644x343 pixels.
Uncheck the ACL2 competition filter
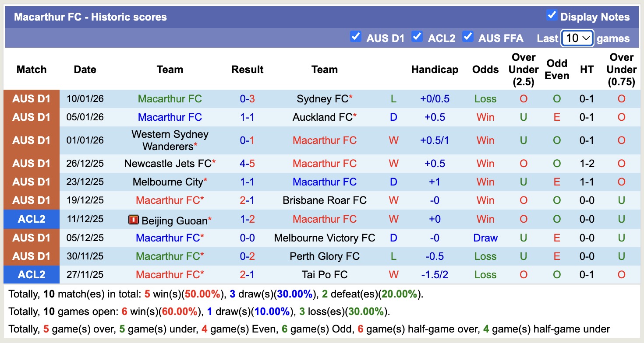417,37
